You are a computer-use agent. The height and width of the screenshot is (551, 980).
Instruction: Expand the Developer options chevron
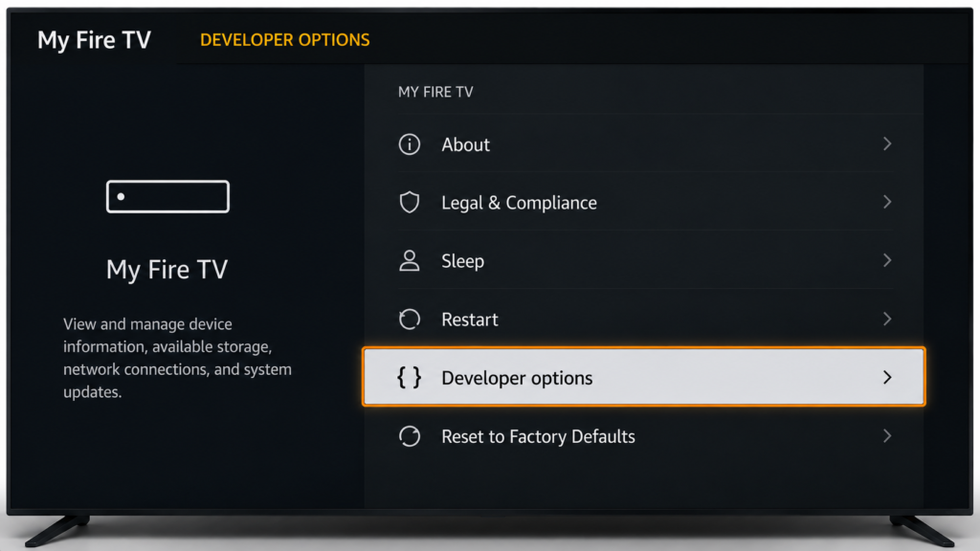point(887,377)
